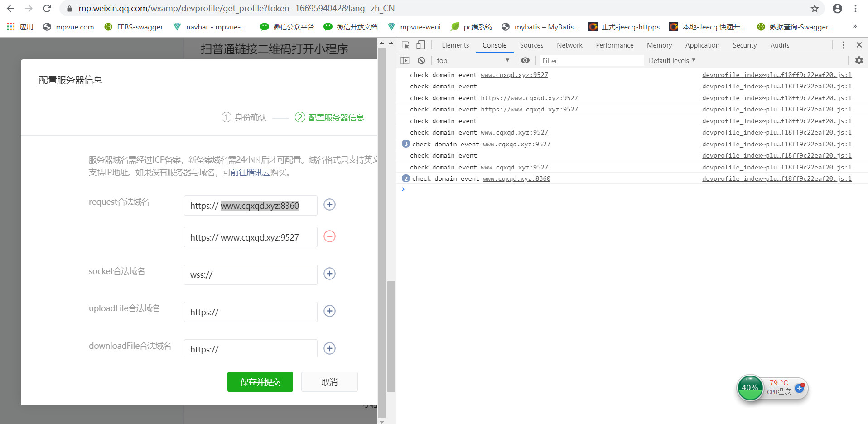This screenshot has height=424, width=868.
Task: Clear the console messages
Action: click(x=421, y=60)
